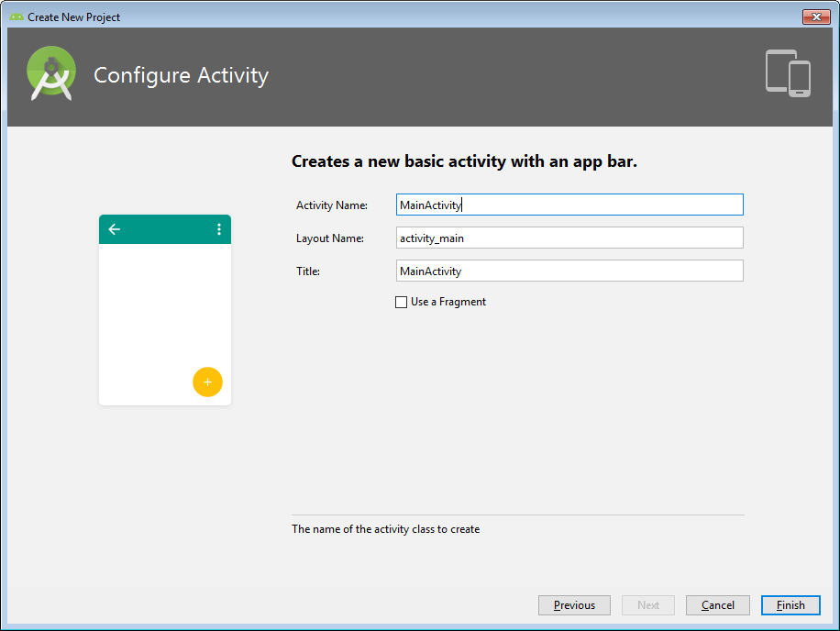Click the Activity Name label
Viewport: 840px width, 631px height.
click(331, 205)
